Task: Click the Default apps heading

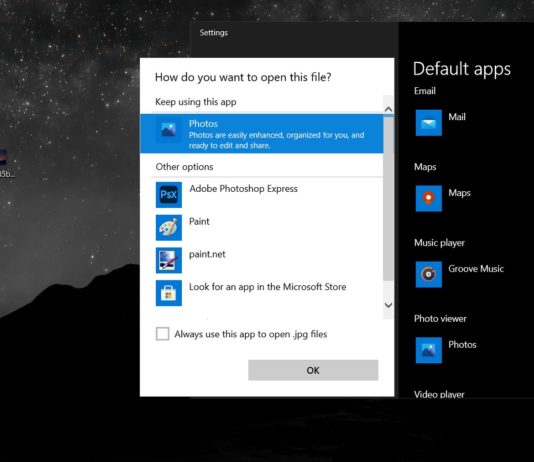Action: (462, 69)
